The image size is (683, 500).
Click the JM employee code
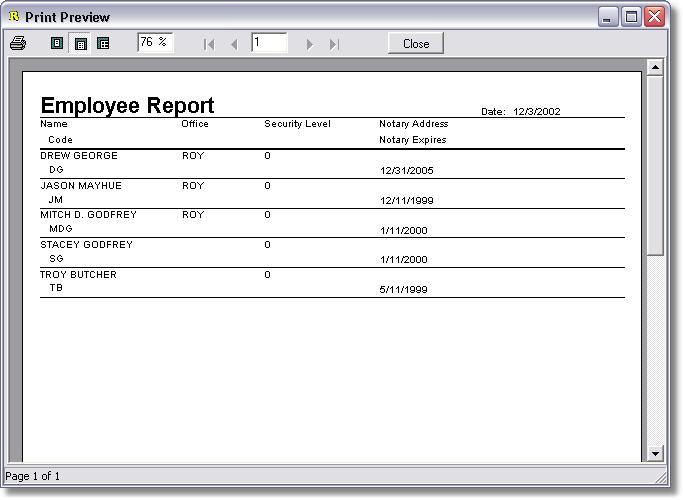click(56, 199)
